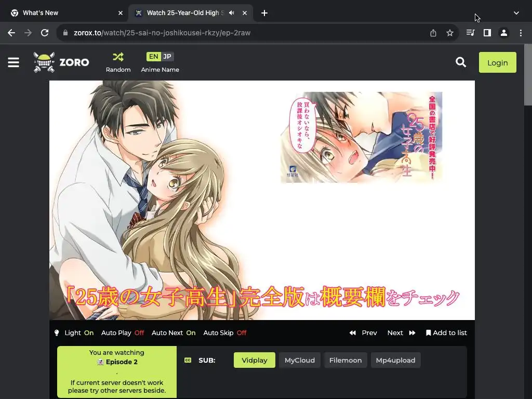
Task: Close the Watch 25-Year-Old tab
Action: (245, 13)
